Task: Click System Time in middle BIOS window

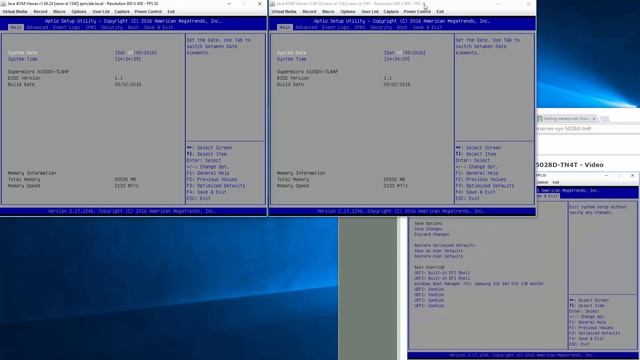Action: tap(291, 59)
